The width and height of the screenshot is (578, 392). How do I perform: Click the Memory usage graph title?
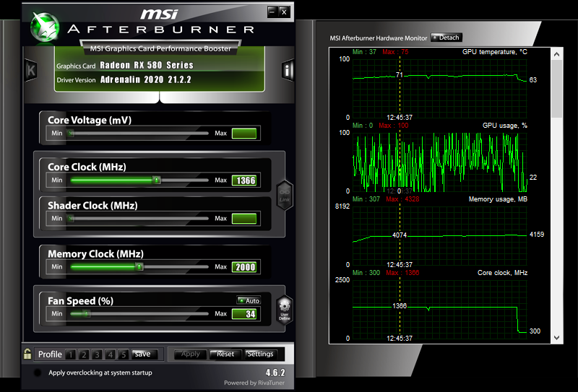498,199
